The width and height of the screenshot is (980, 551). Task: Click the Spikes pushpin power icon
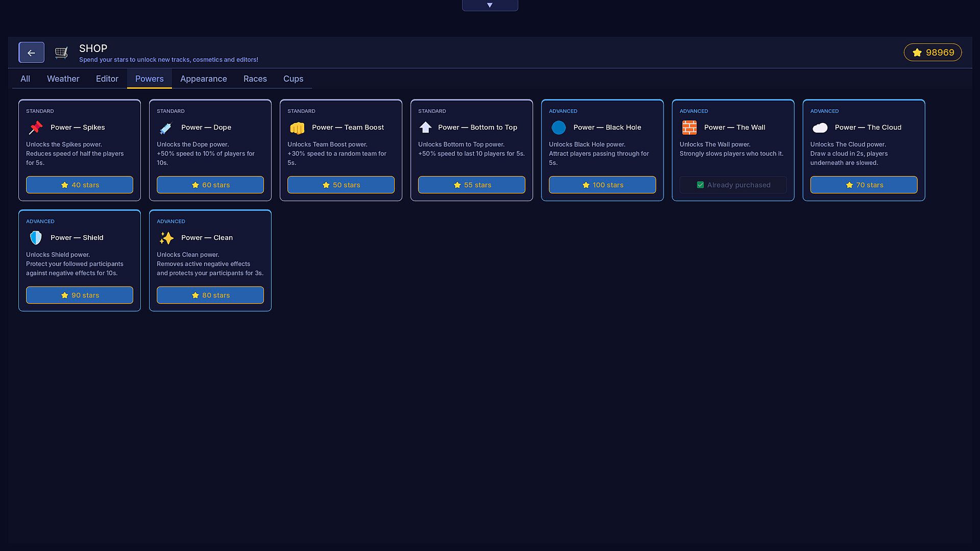click(x=36, y=128)
